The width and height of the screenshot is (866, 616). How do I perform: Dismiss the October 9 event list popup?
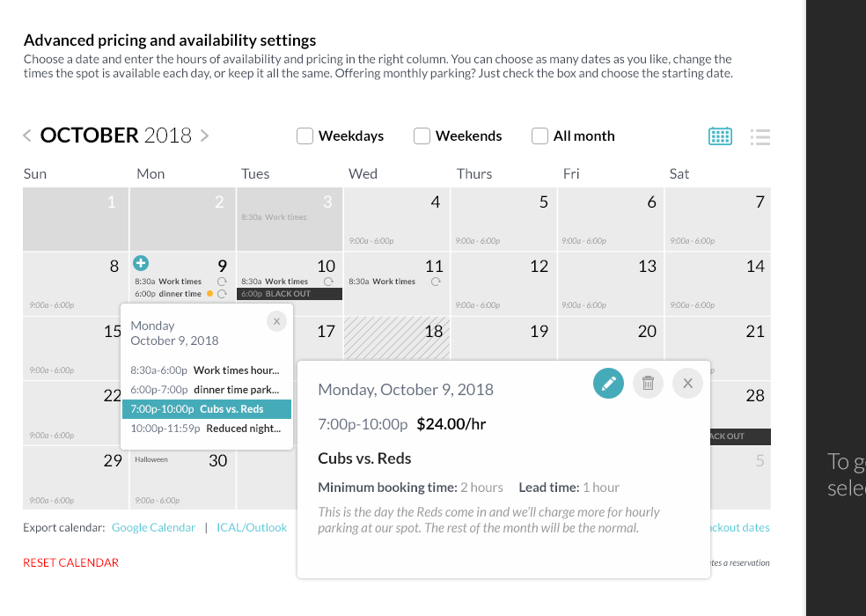coord(276,320)
